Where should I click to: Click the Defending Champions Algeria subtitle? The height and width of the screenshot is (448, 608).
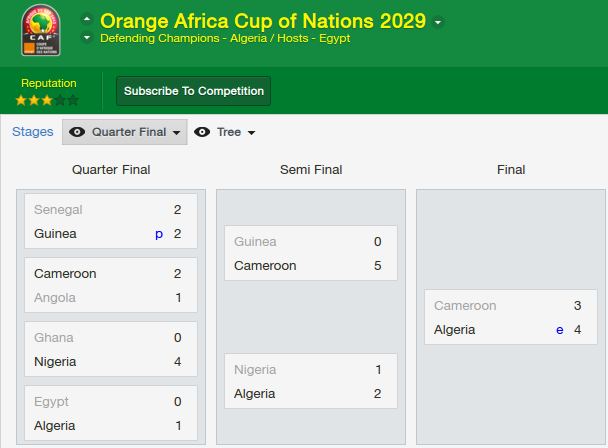[x=184, y=38]
